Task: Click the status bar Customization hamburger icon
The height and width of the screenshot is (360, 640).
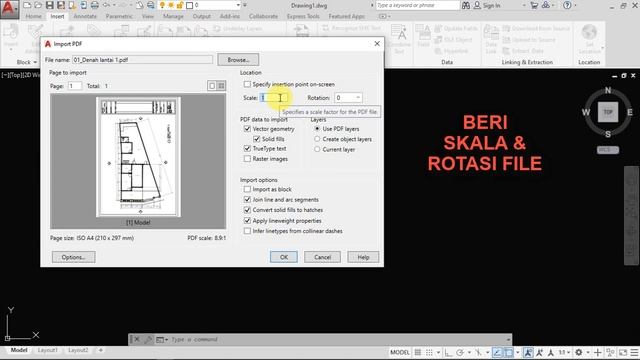Action: 633,352
